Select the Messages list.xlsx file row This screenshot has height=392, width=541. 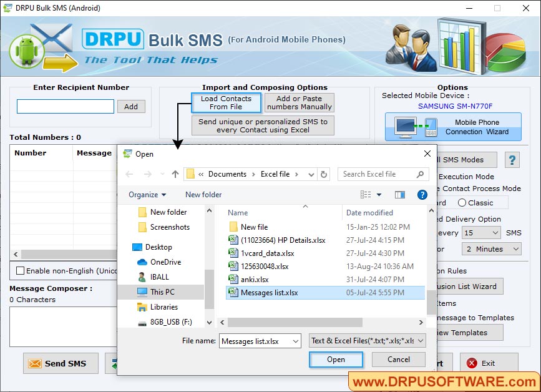[325, 293]
